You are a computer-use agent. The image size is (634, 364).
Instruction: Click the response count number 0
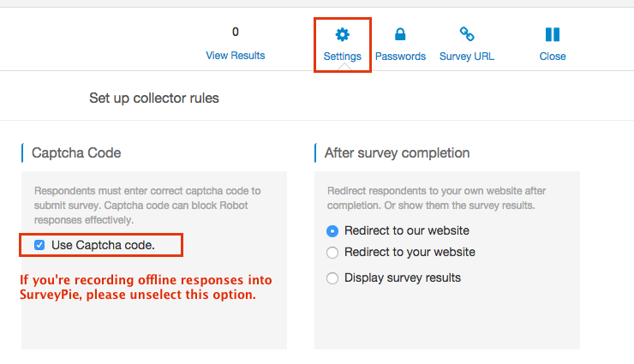236,33
